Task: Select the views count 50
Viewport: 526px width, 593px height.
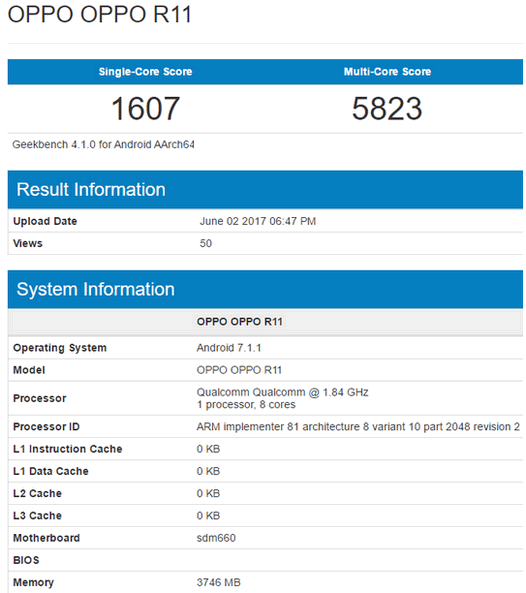Action: click(206, 243)
